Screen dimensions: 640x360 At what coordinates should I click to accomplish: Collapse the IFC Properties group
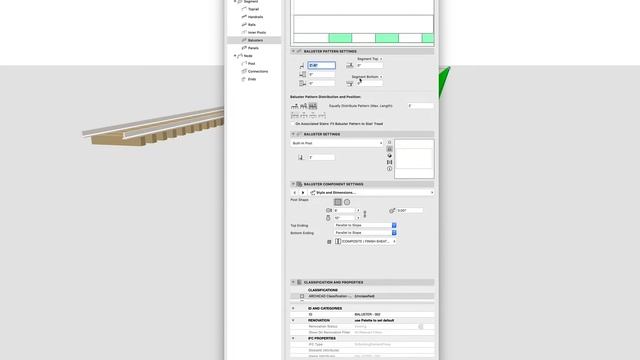(293, 339)
